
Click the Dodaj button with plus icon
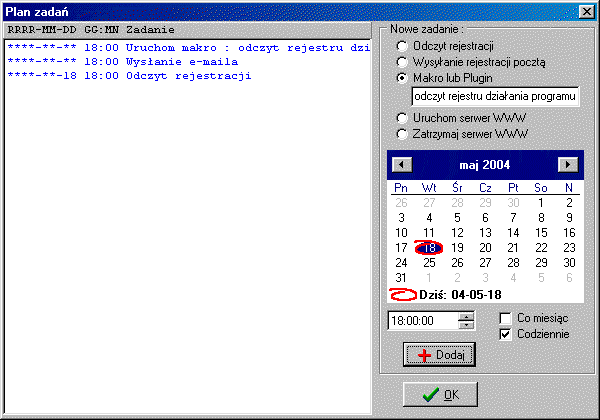coord(440,354)
